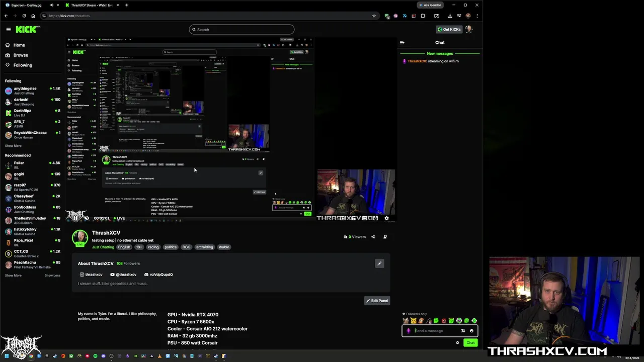Click the follow user icon beside share
This screenshot has height=362, width=644.
click(385, 237)
